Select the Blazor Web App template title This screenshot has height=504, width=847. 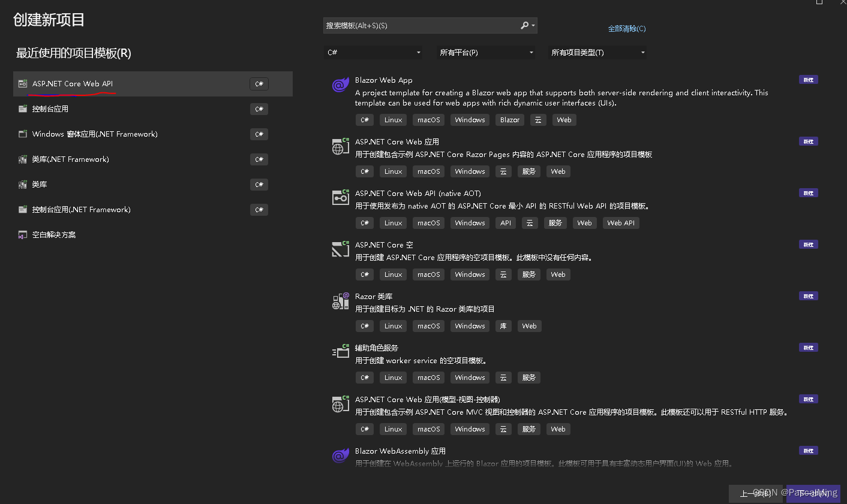click(384, 80)
